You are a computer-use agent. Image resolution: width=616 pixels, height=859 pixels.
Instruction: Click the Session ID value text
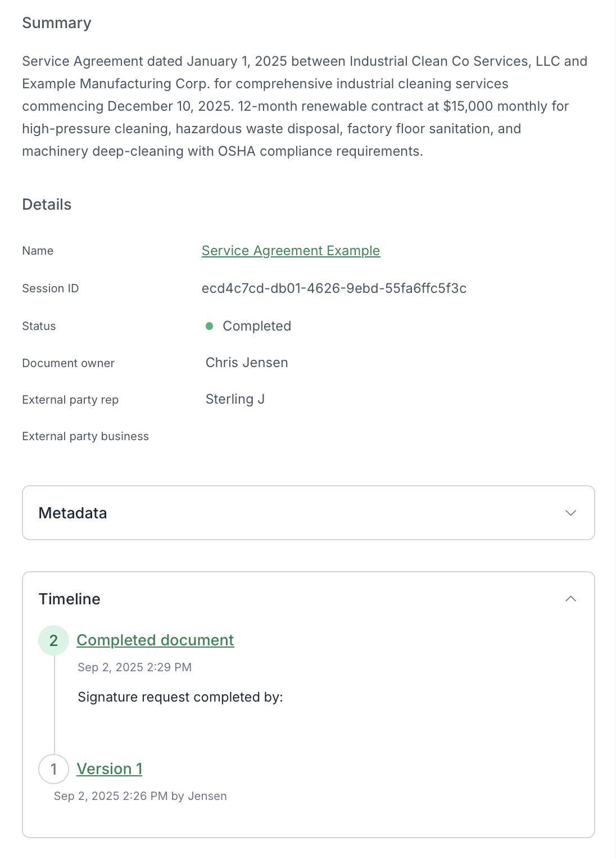click(x=334, y=288)
